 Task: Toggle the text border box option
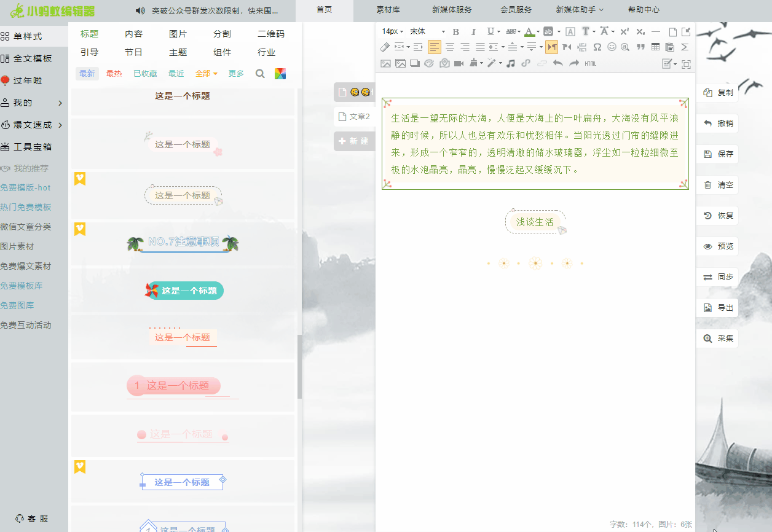570,31
